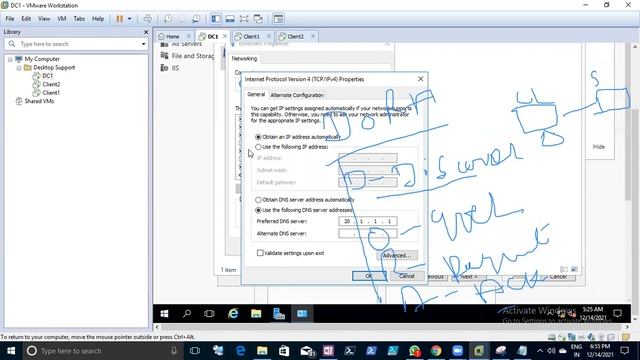The width and height of the screenshot is (640, 360).
Task: Select Shared VMs in the Library tree
Action: (39, 101)
